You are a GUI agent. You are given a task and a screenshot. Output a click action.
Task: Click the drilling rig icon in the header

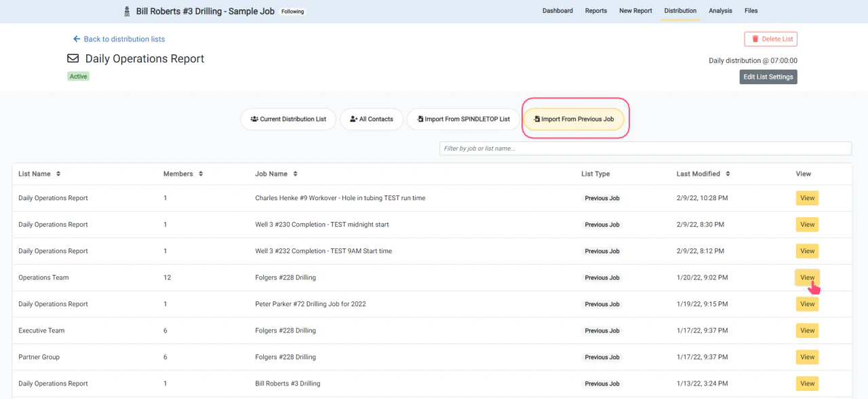(126, 11)
